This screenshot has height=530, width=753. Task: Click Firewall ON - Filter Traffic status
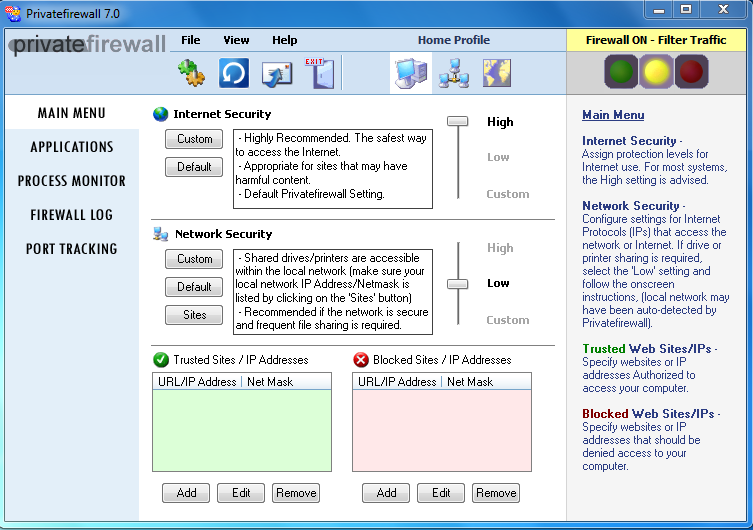[x=656, y=40]
